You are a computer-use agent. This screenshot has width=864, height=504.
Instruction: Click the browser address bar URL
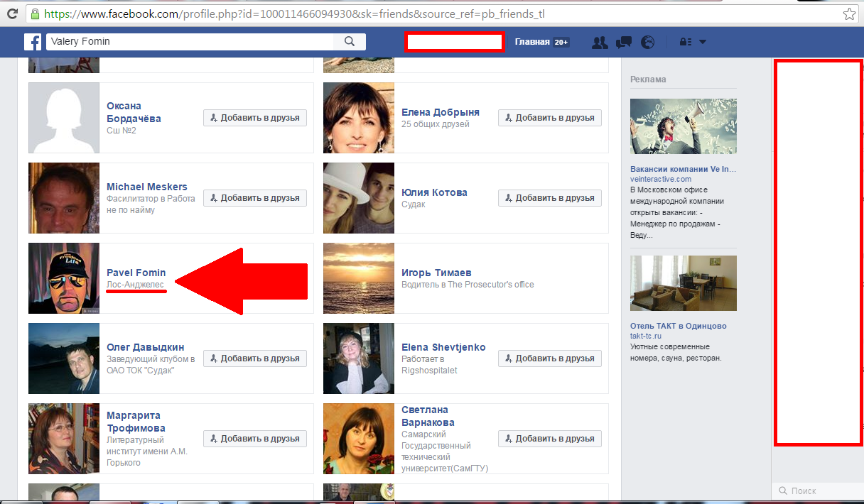(x=295, y=13)
